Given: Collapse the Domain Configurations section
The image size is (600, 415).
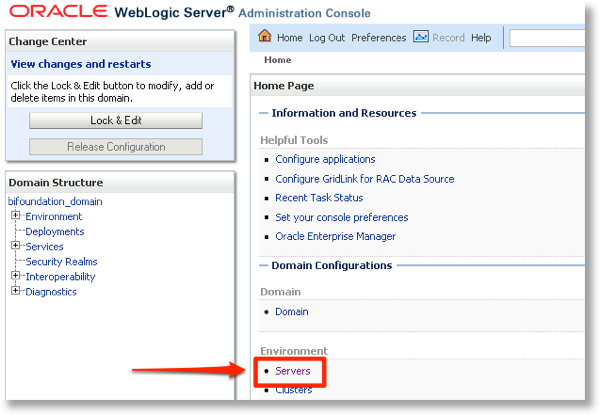Looking at the screenshot, I should click(263, 265).
